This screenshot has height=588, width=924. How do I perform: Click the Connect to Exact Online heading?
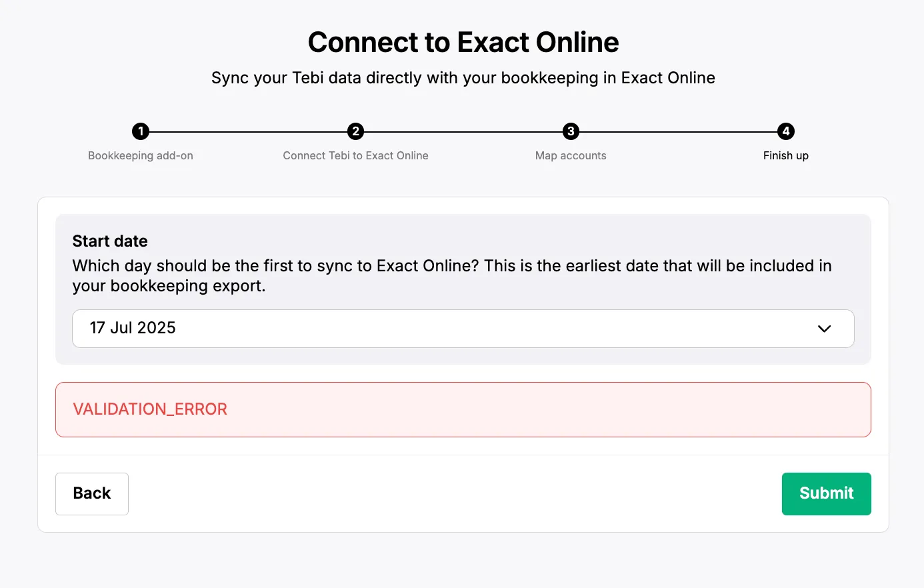point(463,42)
